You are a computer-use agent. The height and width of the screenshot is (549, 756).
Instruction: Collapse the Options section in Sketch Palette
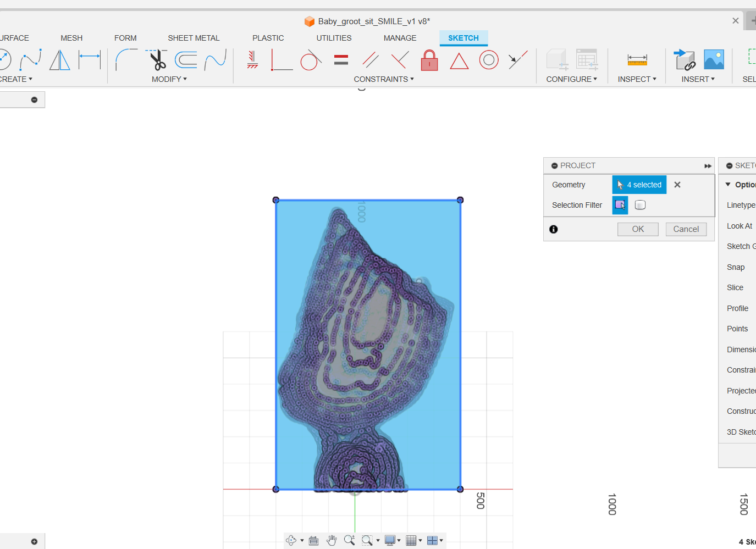(x=728, y=185)
